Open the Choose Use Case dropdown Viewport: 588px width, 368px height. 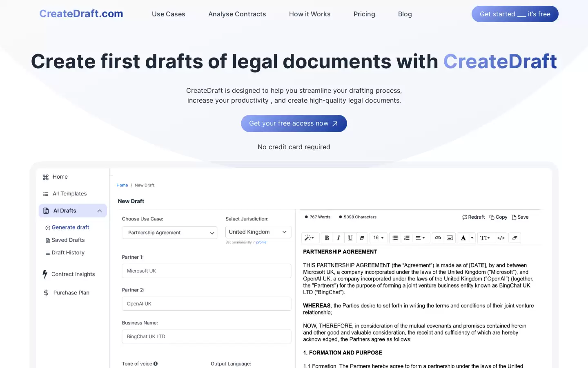click(x=169, y=233)
